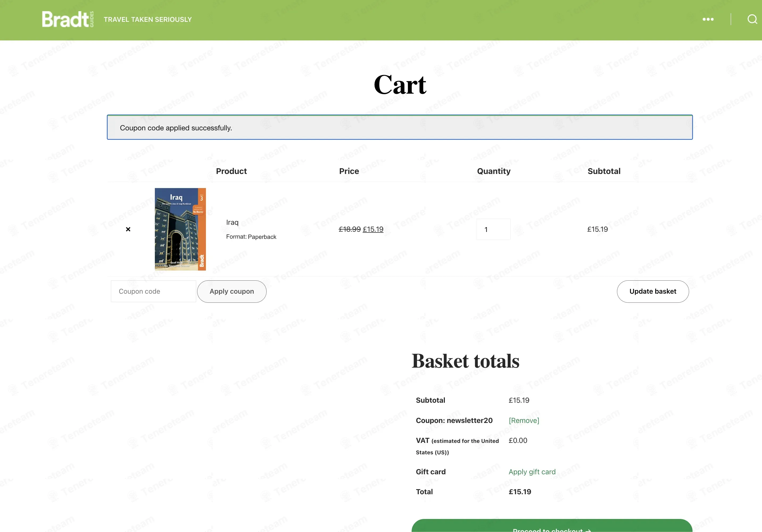Click the quantity field for Iraq
The image size is (762, 532).
pyautogui.click(x=493, y=229)
